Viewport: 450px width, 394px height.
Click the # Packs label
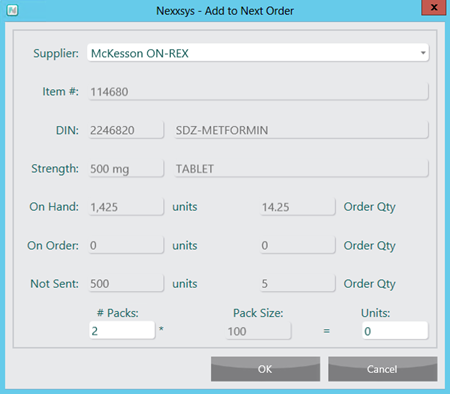(118, 313)
